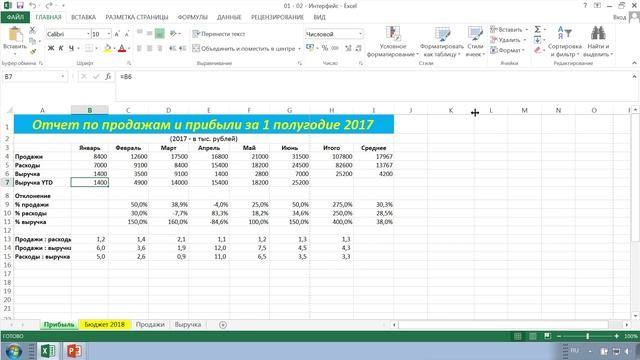This screenshot has width=640, height=360.
Task: Switch to РАЗМЕТКА СТРАНИЦЫ tab
Action: [x=137, y=17]
